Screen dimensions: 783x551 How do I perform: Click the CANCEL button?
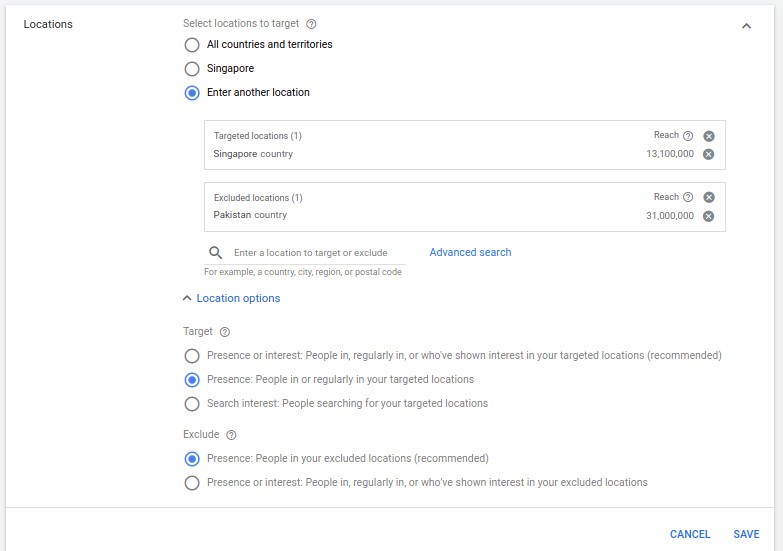click(690, 534)
